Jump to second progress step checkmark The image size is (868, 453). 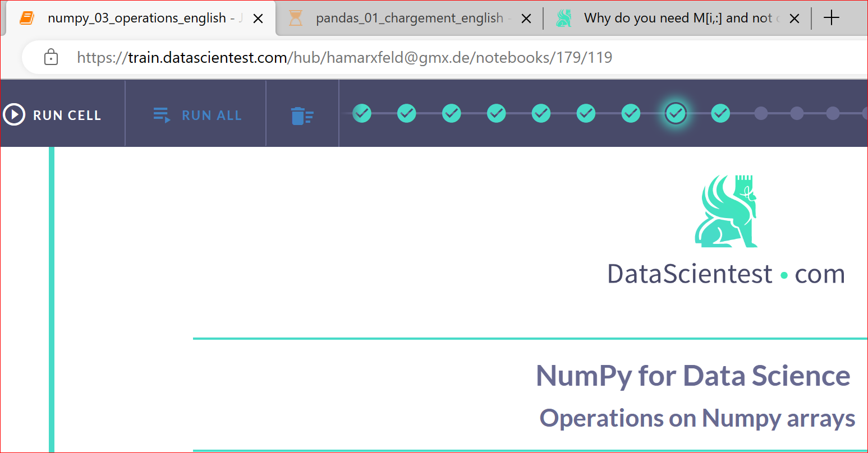click(407, 113)
